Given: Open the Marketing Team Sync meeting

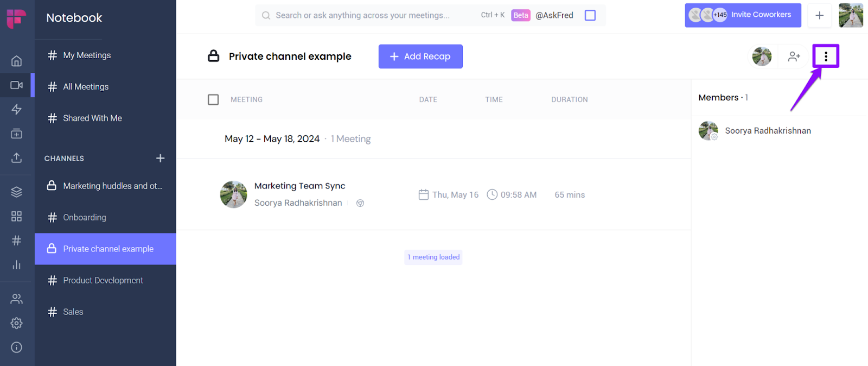Looking at the screenshot, I should click(299, 186).
